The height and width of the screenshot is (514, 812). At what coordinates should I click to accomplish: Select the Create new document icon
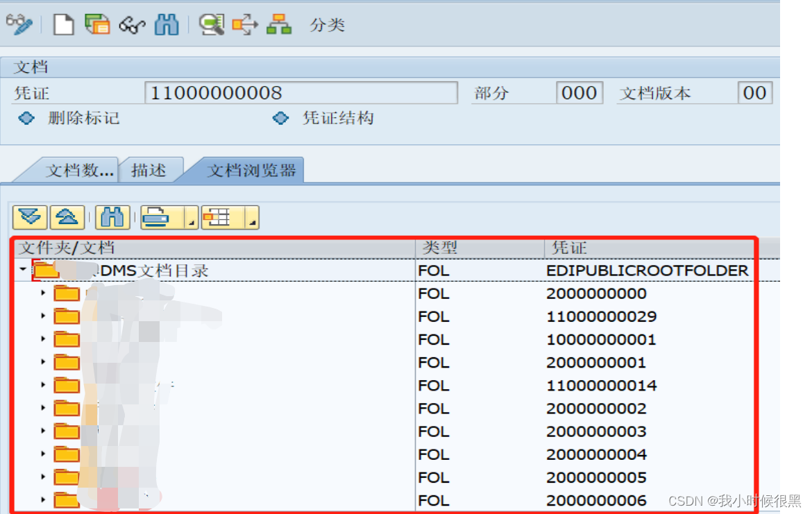pos(64,24)
